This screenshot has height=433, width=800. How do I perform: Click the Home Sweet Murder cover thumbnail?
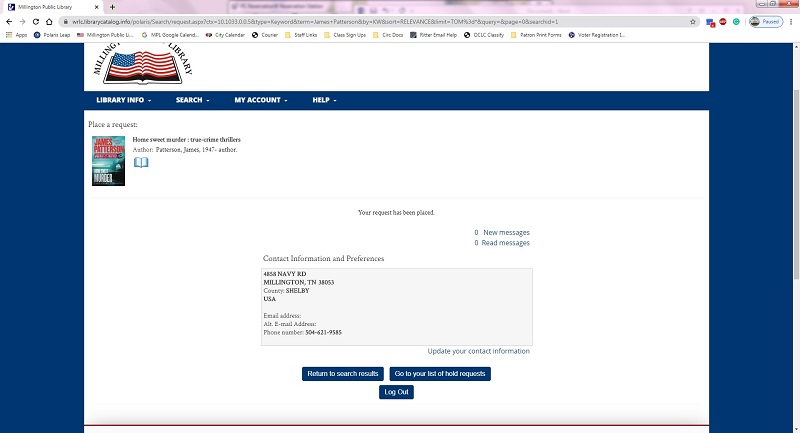point(108,160)
